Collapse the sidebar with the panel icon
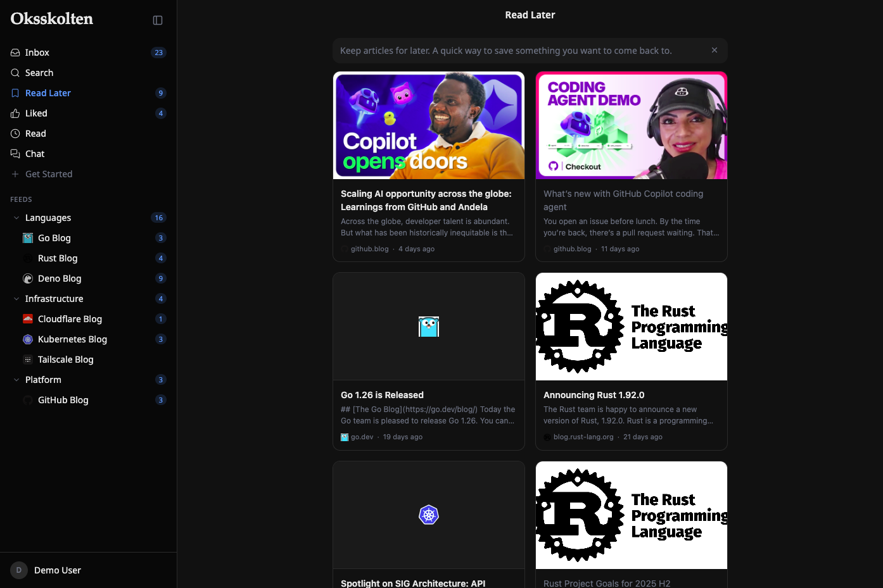This screenshot has height=588, width=883. pyautogui.click(x=158, y=20)
